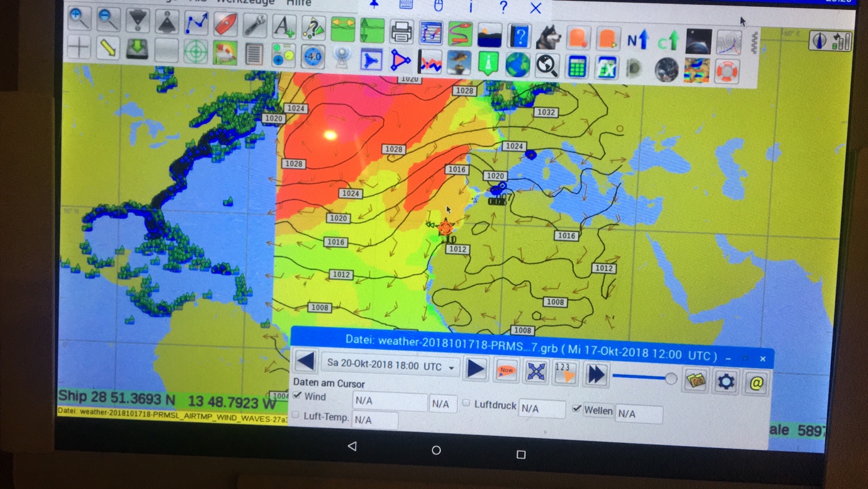Open the Hilfe menu

click(299, 3)
